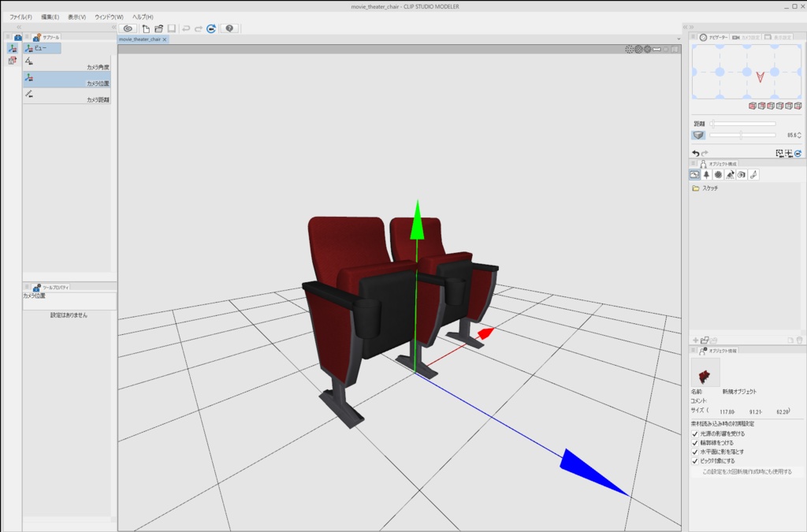Image resolution: width=807 pixels, height=532 pixels.
Task: Select カメラ距離 sub tool
Action: (x=67, y=95)
